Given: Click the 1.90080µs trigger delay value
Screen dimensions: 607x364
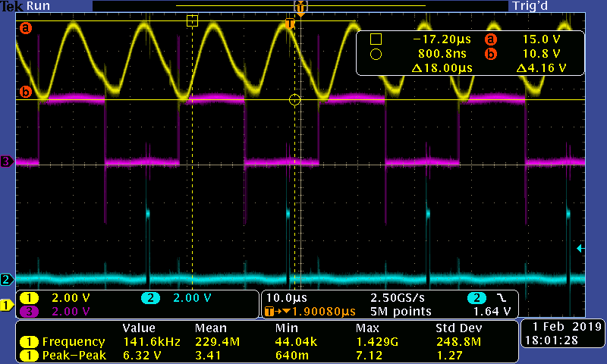Looking at the screenshot, I should (324, 312).
